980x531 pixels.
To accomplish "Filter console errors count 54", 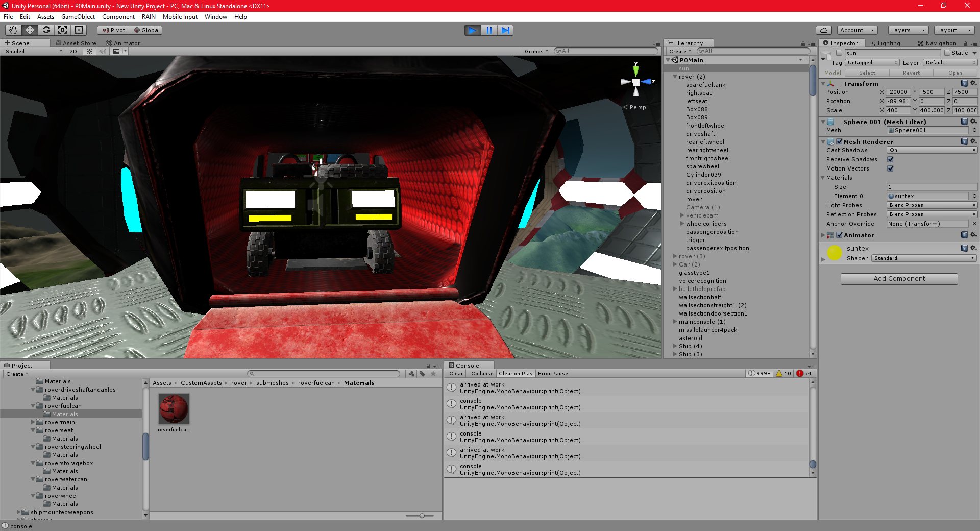I will 804,373.
